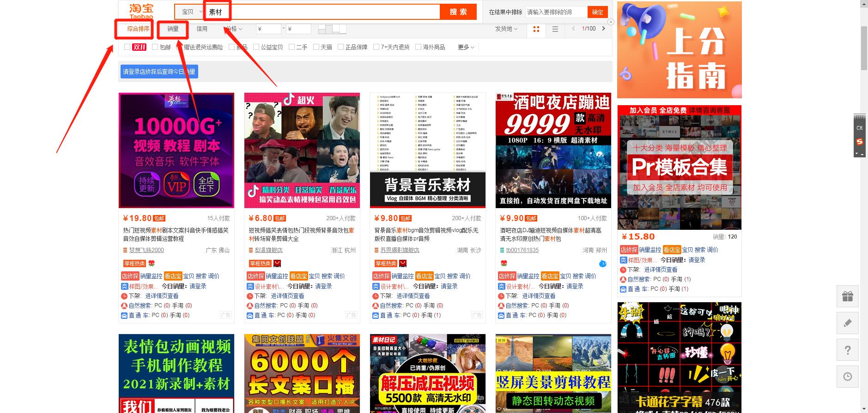This screenshot has width=868, height=413.
Task: Click blue Wangwang chat icon for tb001761835
Action: tap(603, 263)
